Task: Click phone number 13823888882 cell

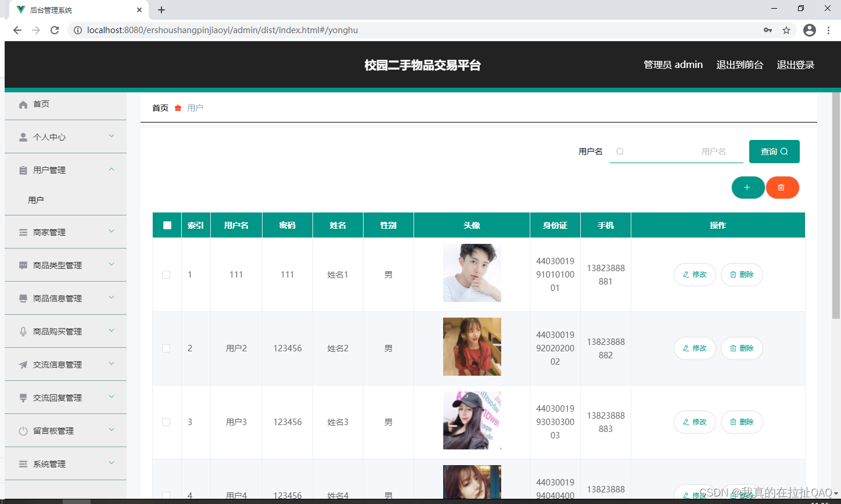Action: click(x=606, y=348)
